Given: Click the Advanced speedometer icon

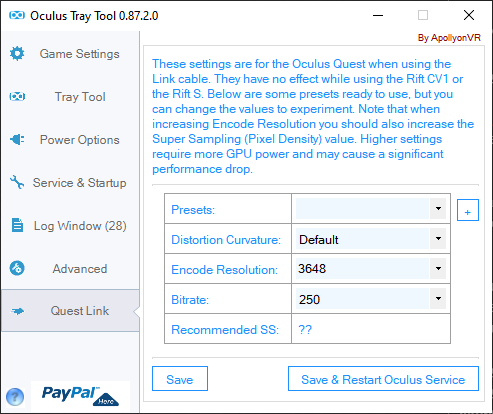Looking at the screenshot, I should [17, 268].
